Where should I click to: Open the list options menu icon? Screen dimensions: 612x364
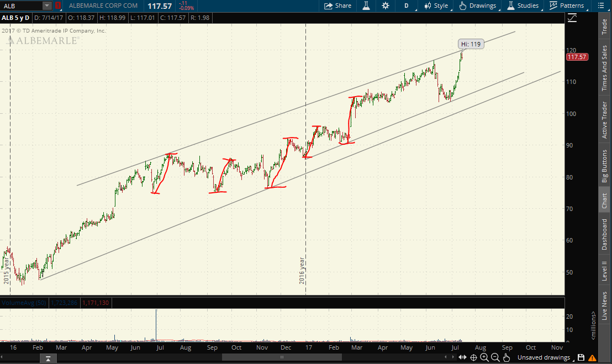pos(601,6)
